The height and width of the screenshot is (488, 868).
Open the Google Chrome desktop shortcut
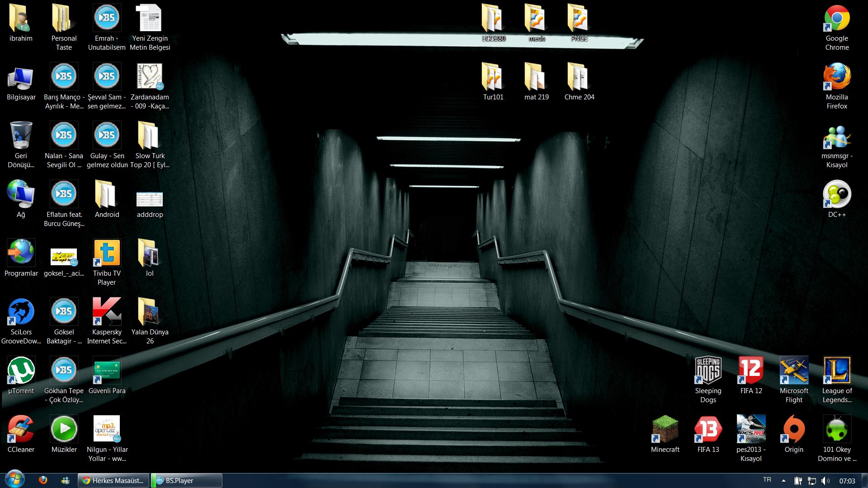(837, 19)
